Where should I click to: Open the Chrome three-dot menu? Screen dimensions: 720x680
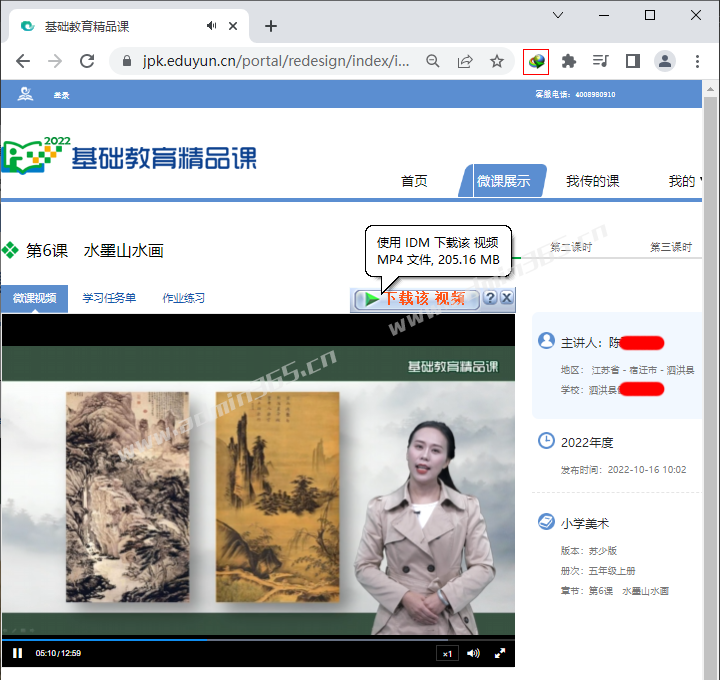697,61
